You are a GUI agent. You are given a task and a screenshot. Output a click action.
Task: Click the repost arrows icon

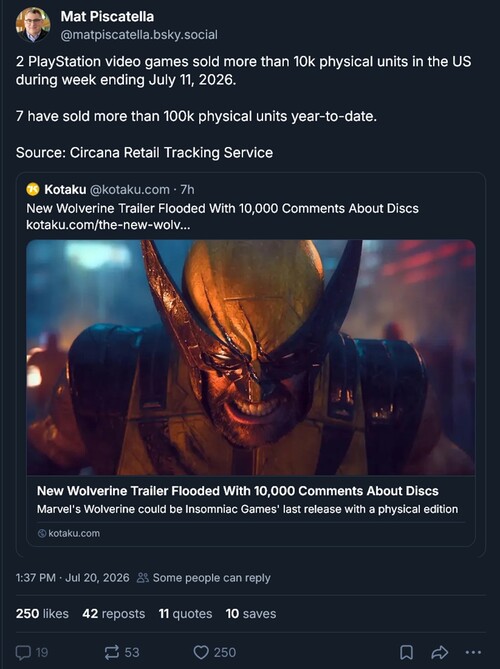click(112, 652)
